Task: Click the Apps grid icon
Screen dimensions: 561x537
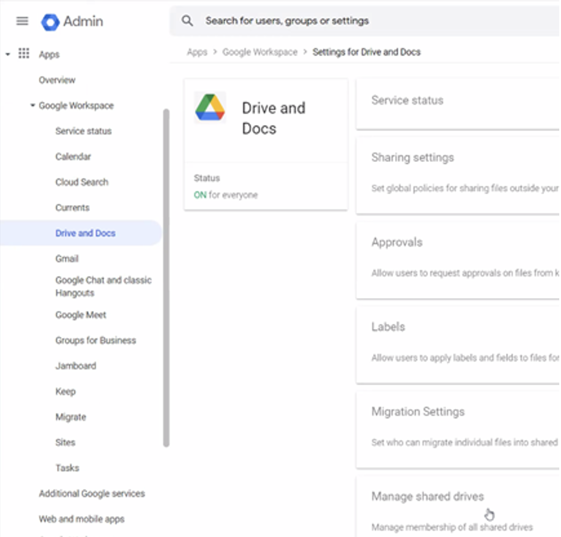Action: pos(24,54)
